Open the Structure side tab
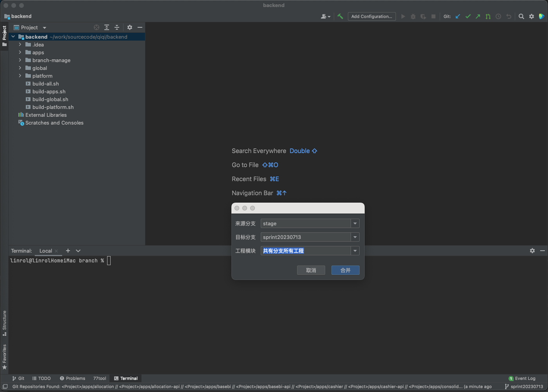548x392 pixels. [x=4, y=323]
